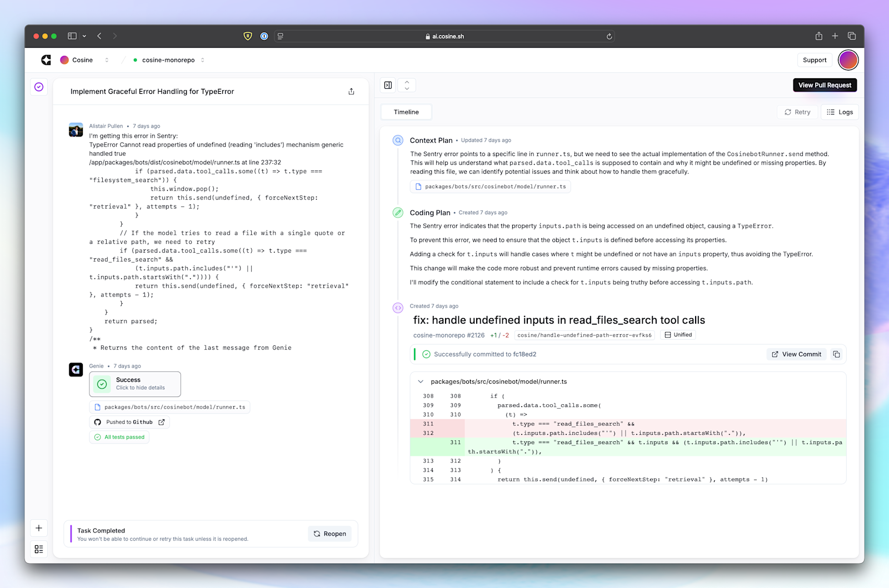
Task: Click the All tests passed status badge
Action: click(119, 437)
